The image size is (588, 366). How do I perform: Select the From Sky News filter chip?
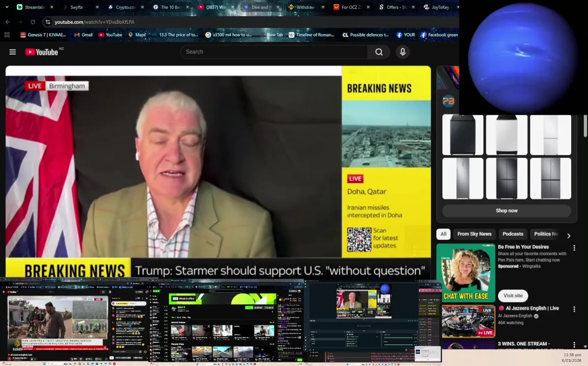pos(474,234)
